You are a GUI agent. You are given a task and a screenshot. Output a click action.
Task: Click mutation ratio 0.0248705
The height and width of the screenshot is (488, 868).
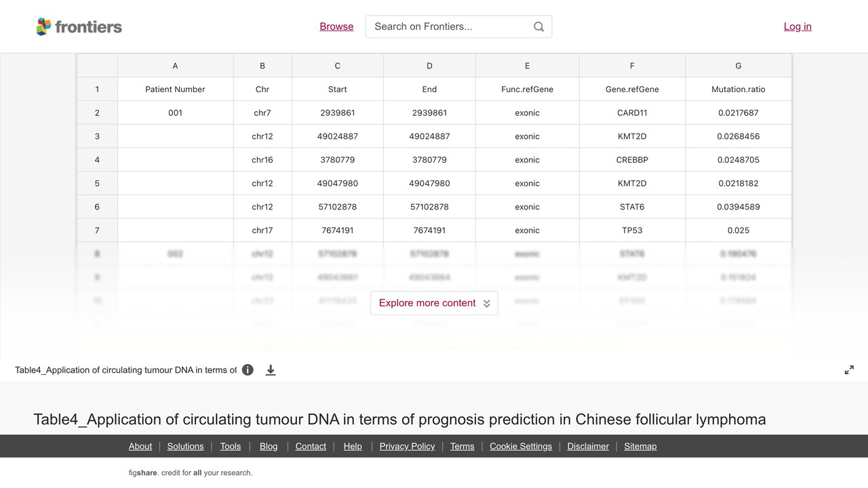coord(738,160)
